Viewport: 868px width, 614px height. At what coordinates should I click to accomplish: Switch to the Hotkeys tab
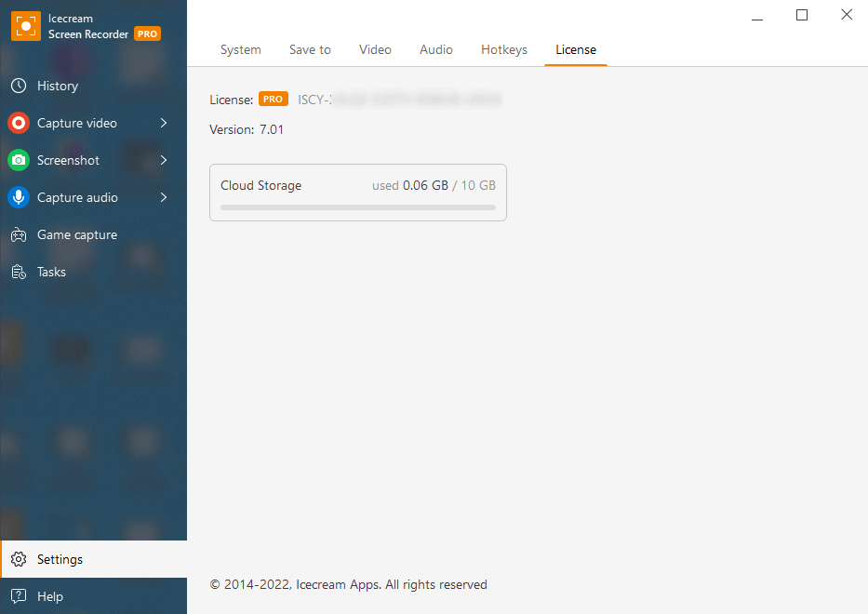[x=504, y=49]
